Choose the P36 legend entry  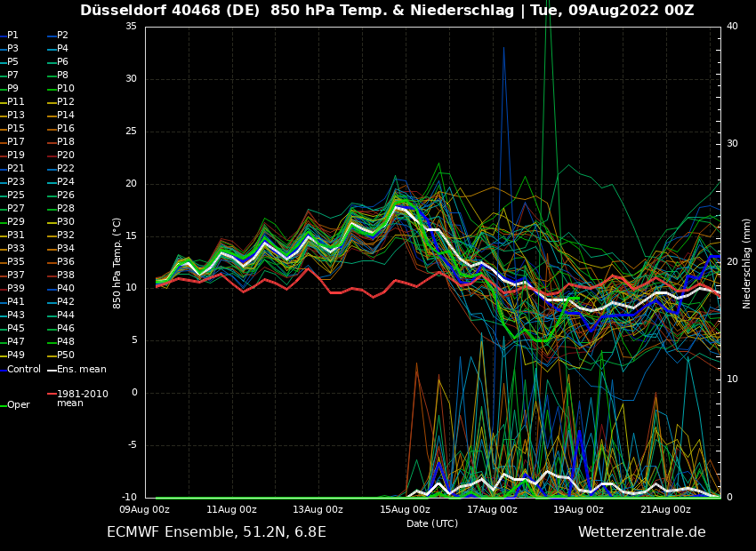tap(65, 262)
